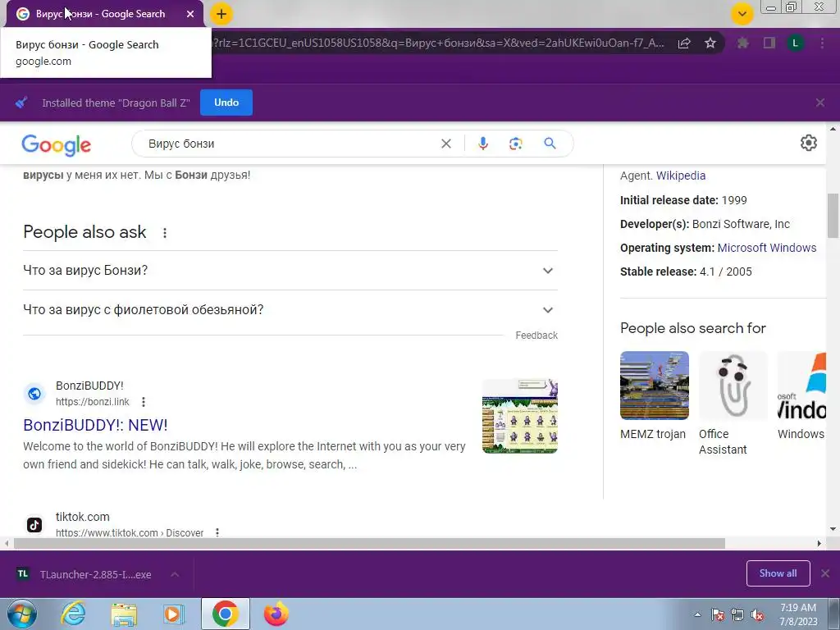Click into the Google search box

point(290,144)
